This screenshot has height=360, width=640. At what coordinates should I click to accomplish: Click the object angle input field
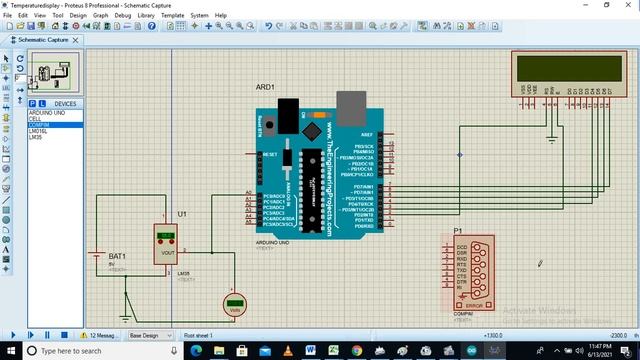tap(20, 78)
